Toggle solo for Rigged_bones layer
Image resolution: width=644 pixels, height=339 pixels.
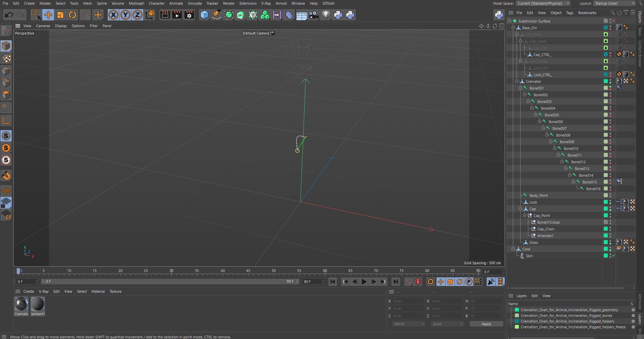pos(633,316)
